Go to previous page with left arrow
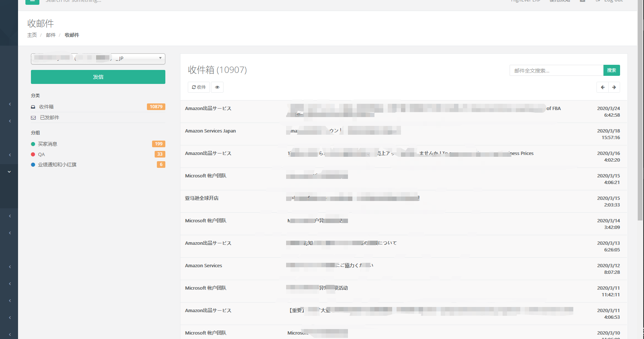644x339 pixels. point(602,87)
